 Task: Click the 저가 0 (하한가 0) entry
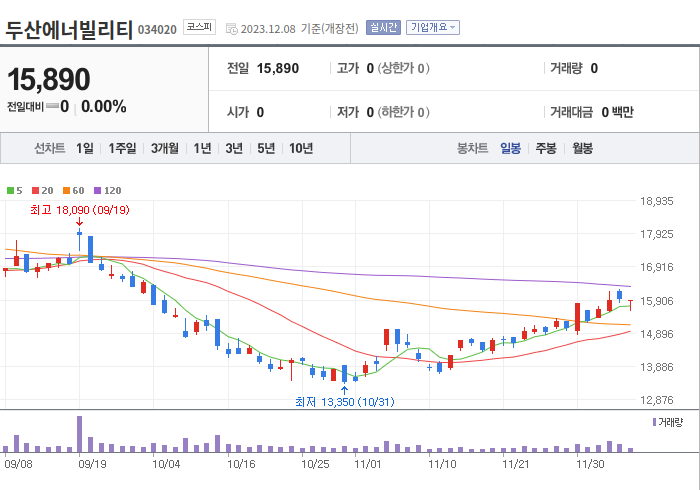tap(383, 112)
